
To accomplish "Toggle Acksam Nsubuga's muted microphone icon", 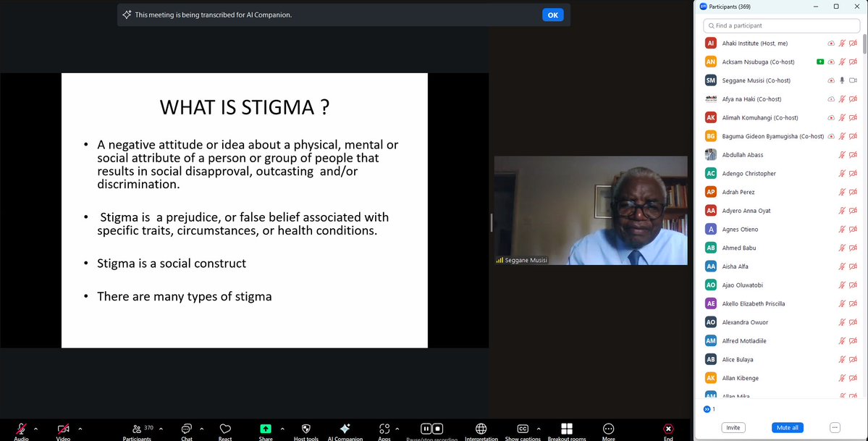I will coord(843,62).
